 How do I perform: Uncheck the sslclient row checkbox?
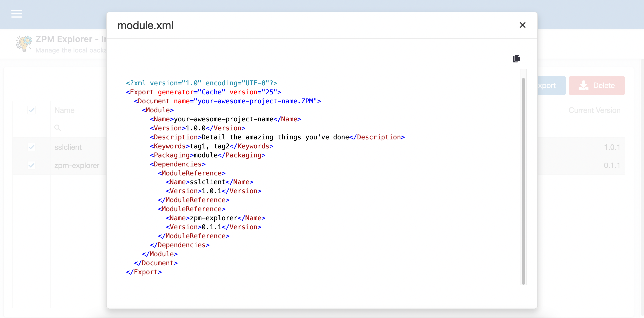[31, 147]
